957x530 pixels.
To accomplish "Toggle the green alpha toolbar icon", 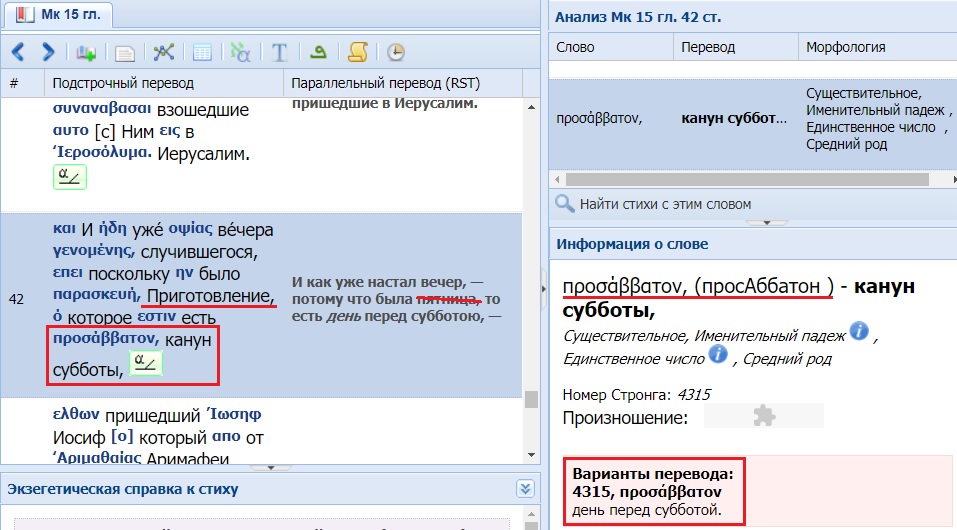I will pyautogui.click(x=240, y=52).
